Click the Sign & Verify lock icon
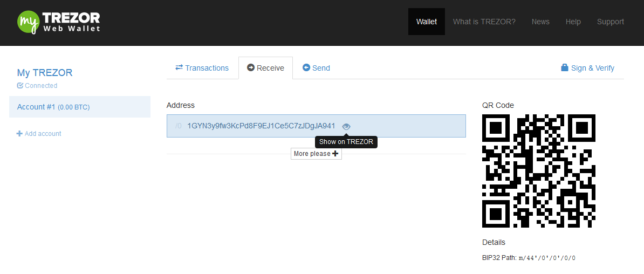Screen dimensions: 644x274 coord(565,67)
